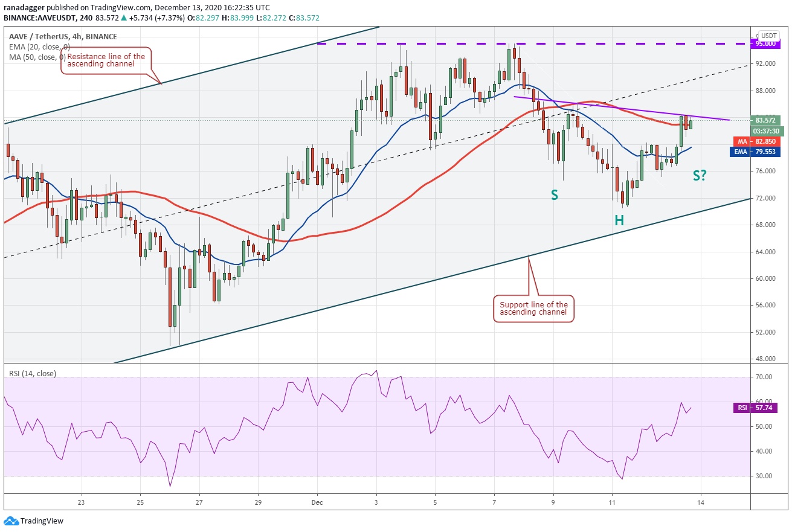
Task: Click the date 9 on time axis
Action: click(553, 502)
